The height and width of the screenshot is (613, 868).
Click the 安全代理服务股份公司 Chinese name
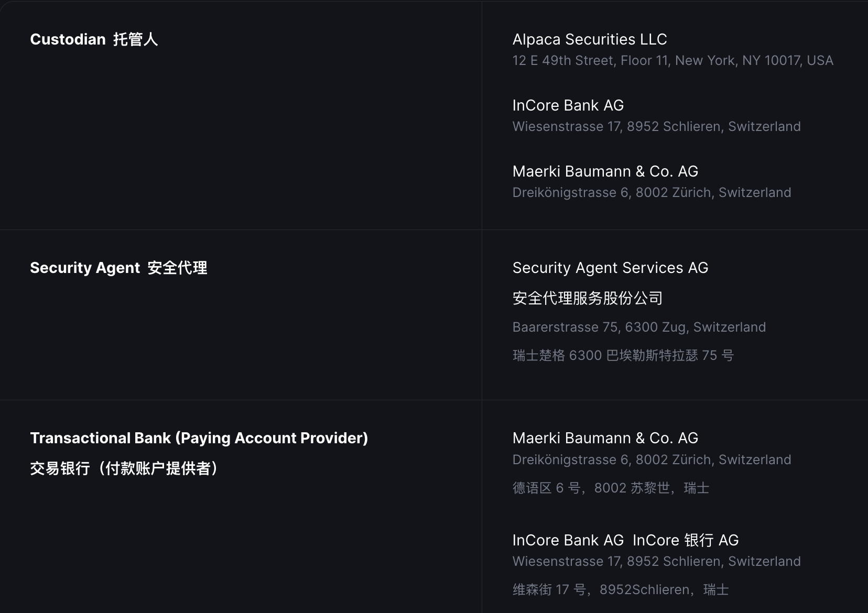coord(588,298)
